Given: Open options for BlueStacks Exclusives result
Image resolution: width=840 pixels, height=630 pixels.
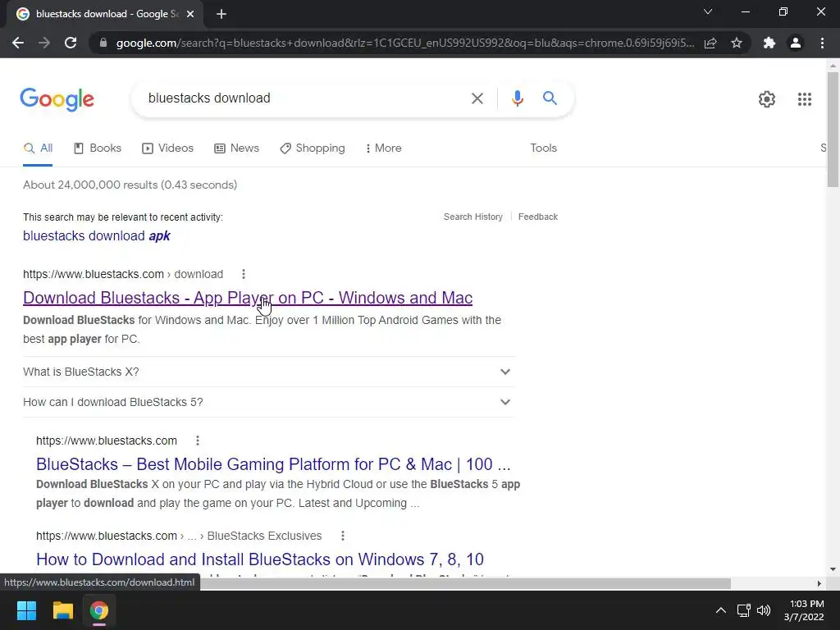Looking at the screenshot, I should pos(343,536).
